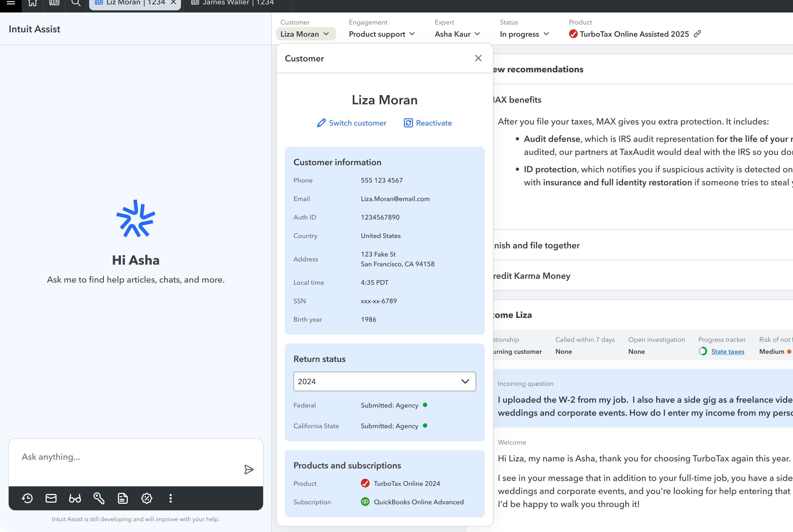Image resolution: width=793 pixels, height=532 pixels.
Task: Click Switch customer link
Action: tap(352, 123)
